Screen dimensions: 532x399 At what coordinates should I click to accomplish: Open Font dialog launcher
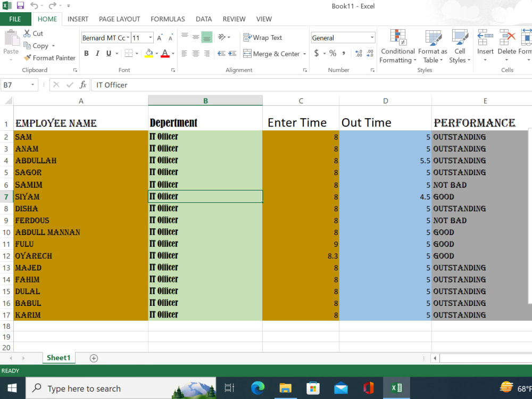(173, 70)
